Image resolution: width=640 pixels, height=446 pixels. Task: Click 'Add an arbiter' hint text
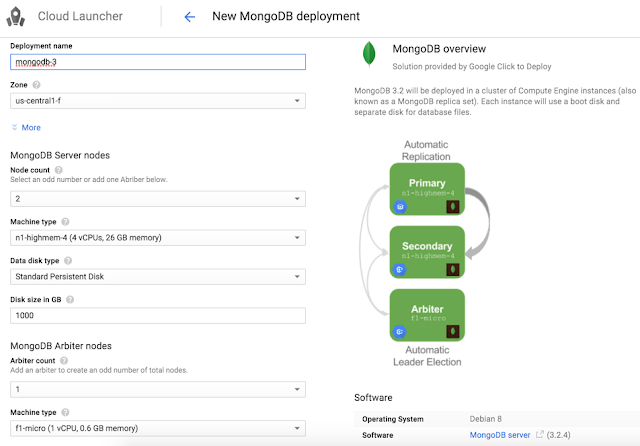click(99, 371)
